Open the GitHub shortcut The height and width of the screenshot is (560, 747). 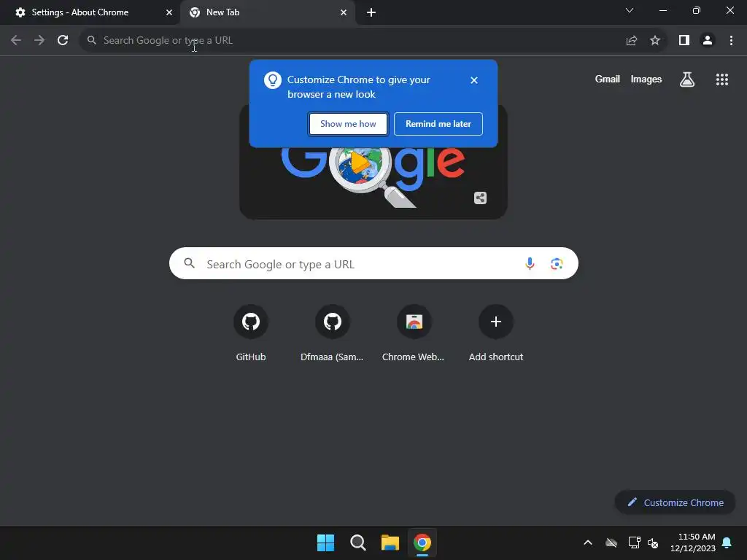click(251, 332)
